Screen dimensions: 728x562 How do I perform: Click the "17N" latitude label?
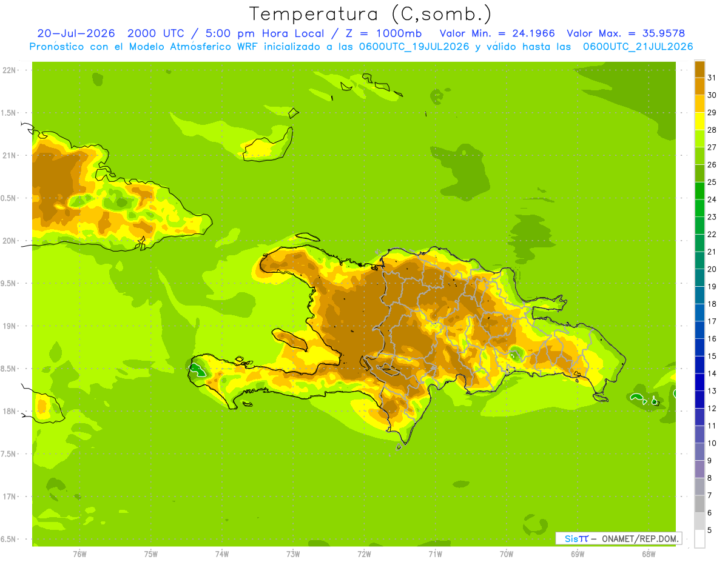click(x=9, y=497)
